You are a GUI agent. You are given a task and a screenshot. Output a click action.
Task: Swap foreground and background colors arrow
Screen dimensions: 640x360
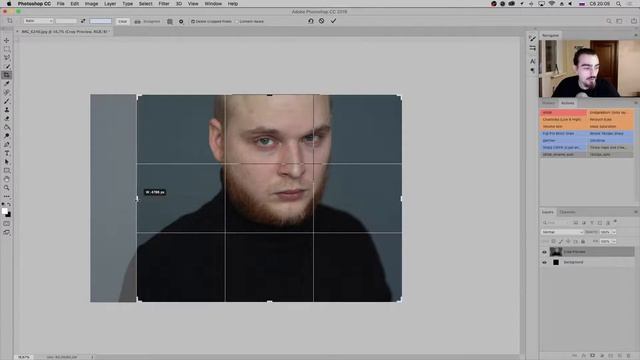[x=9, y=204]
